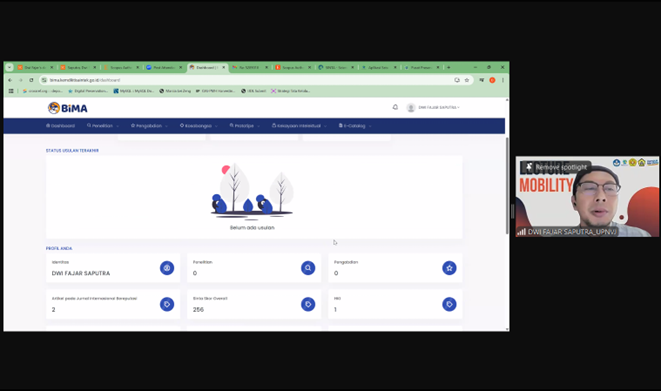The height and width of the screenshot is (391, 661).
Task: Click the Pengabdian card star icon
Action: coord(449,268)
